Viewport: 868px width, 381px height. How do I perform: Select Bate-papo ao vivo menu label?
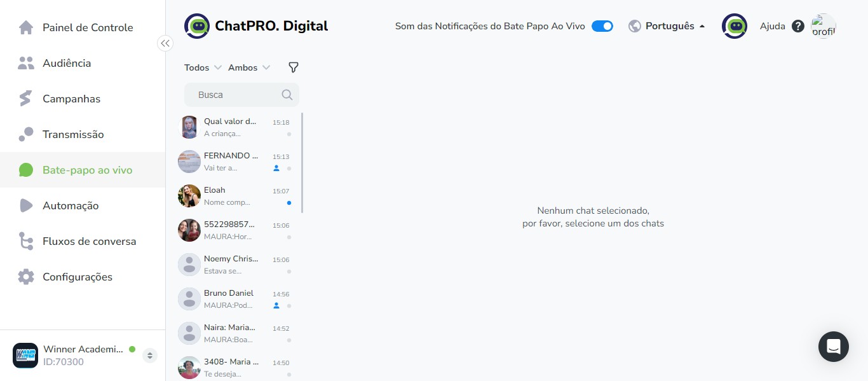coord(88,170)
